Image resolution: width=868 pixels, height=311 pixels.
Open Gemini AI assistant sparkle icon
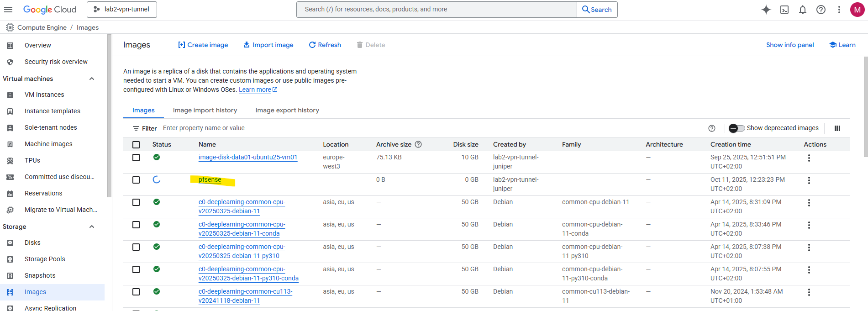pyautogui.click(x=766, y=10)
